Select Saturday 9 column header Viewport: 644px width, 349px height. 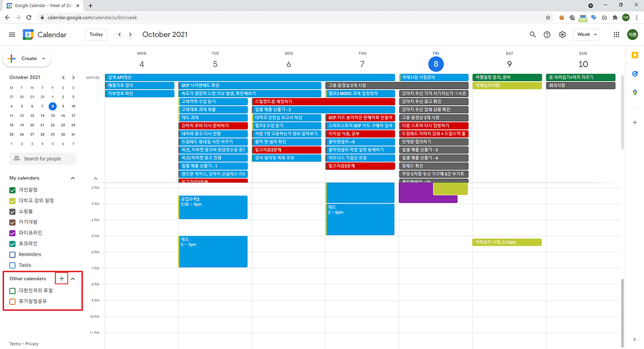point(509,61)
